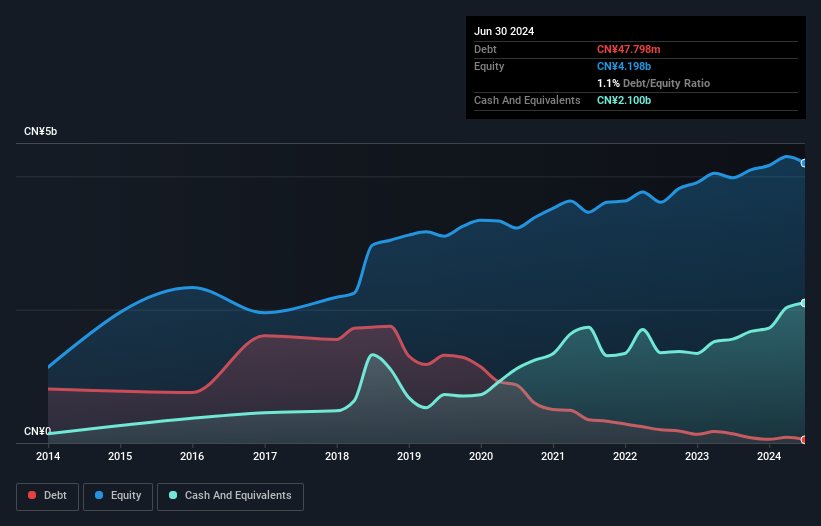
Task: Click the CN¥4.198b equity value
Action: pyautogui.click(x=624, y=66)
